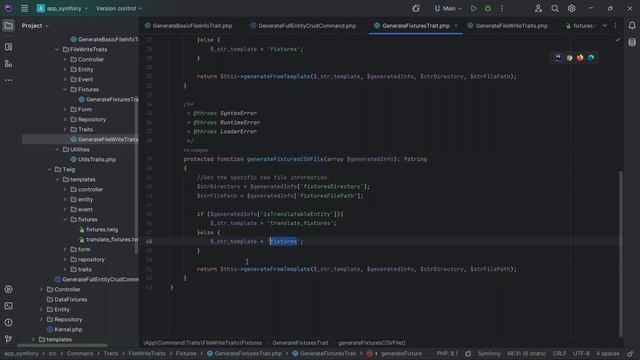Open app_symfony project dropdown

coord(62,8)
